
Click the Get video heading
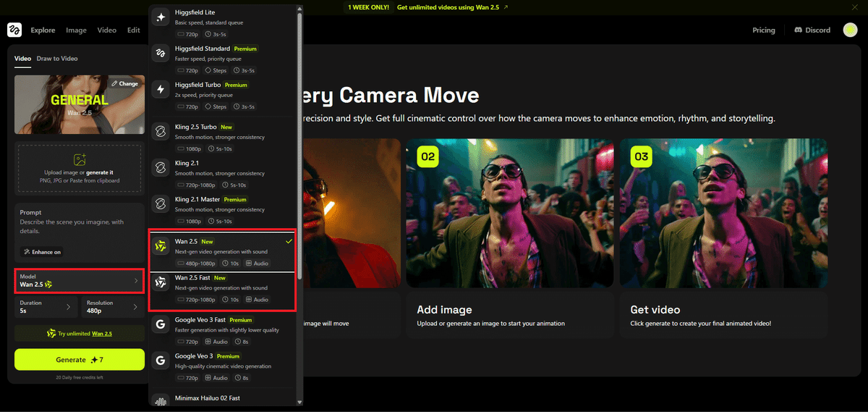656,309
